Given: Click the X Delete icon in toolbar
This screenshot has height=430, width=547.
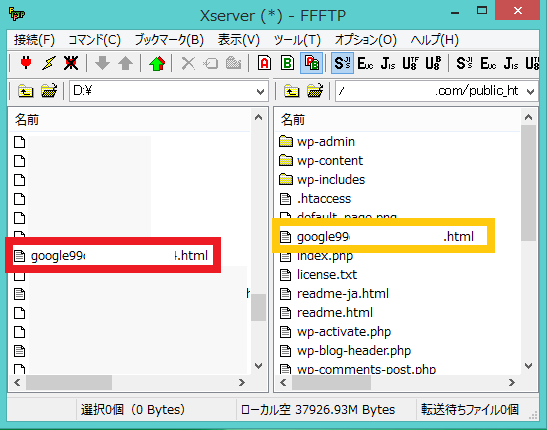Looking at the screenshot, I should [x=188, y=63].
